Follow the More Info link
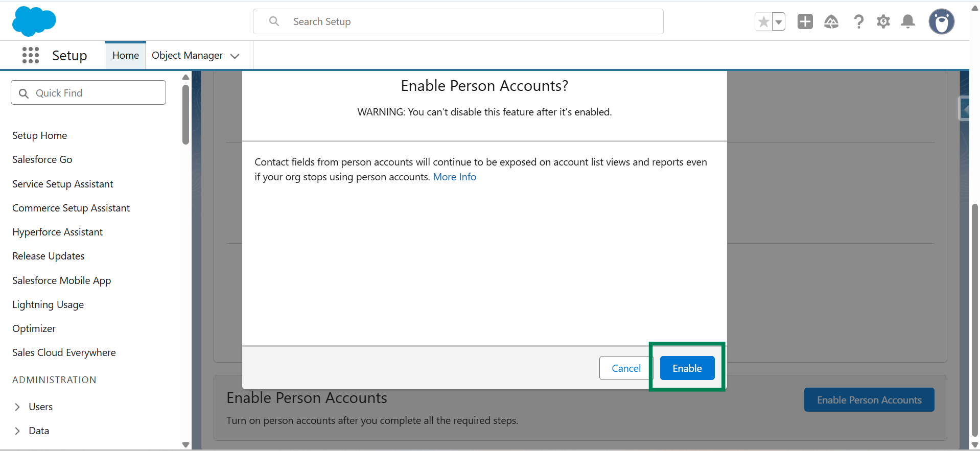980x451 pixels. [x=454, y=177]
